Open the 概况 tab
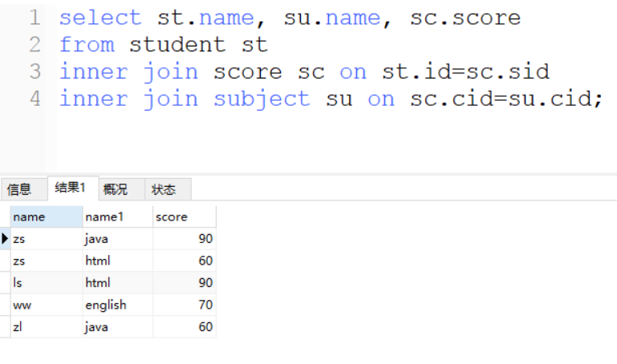The image size is (617, 364). coord(122,189)
